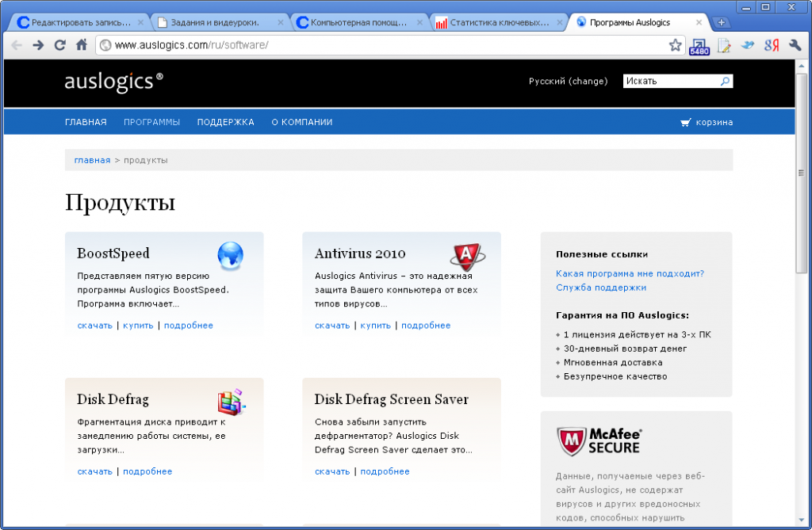Viewport: 812px width, 530px height.
Task: Click '1 лицензия действует на 3-х ПК' text
Action: [x=638, y=334]
